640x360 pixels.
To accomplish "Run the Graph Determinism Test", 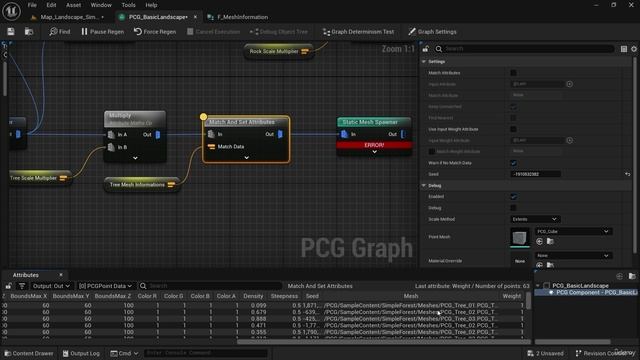I will (358, 31).
